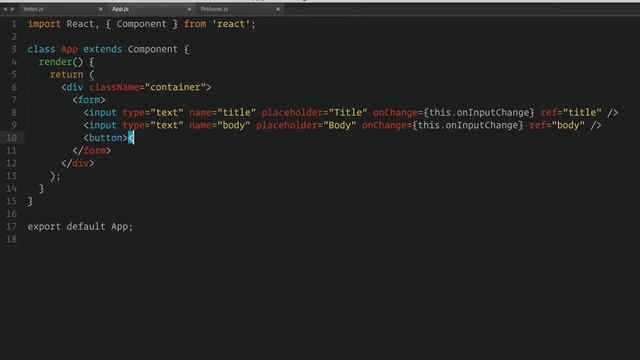
Task: Close the App.js tab
Action: click(x=189, y=9)
